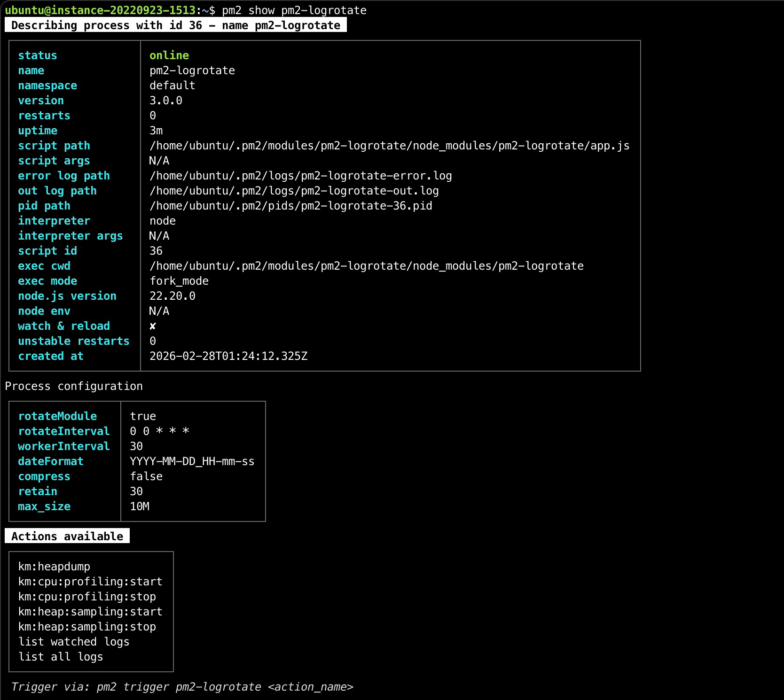Select the km:cpu:profiling:start action
The image size is (784, 700).
coord(90,582)
